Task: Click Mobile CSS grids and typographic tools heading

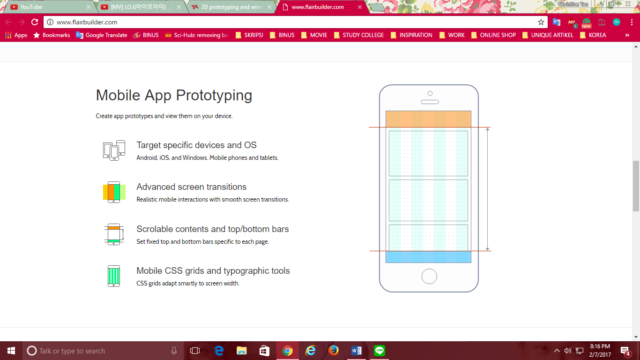Action: point(213,271)
